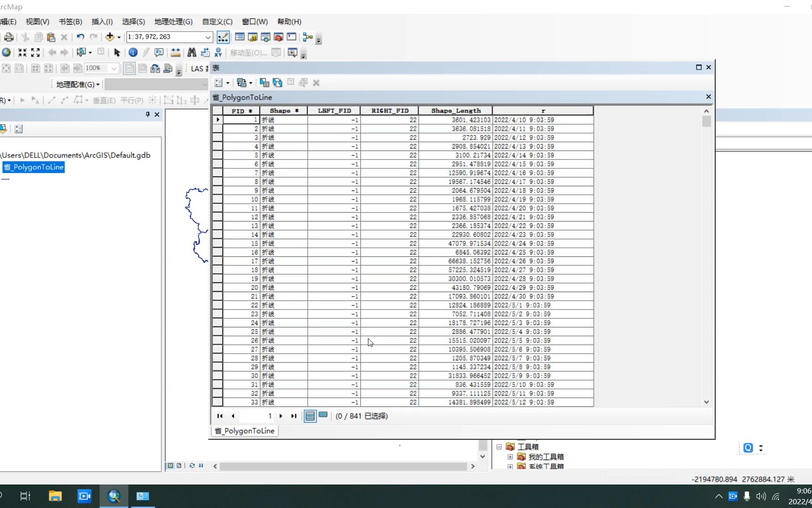Select 省_PolygonToLine layer in table of contents

tap(34, 167)
